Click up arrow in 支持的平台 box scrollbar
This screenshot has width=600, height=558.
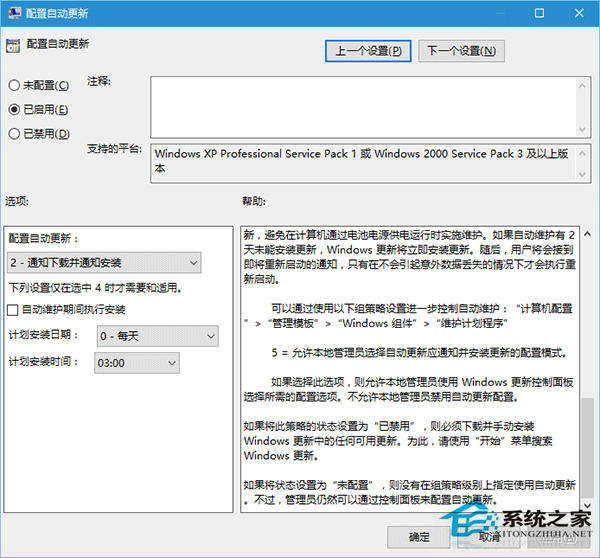pyautogui.click(x=582, y=153)
